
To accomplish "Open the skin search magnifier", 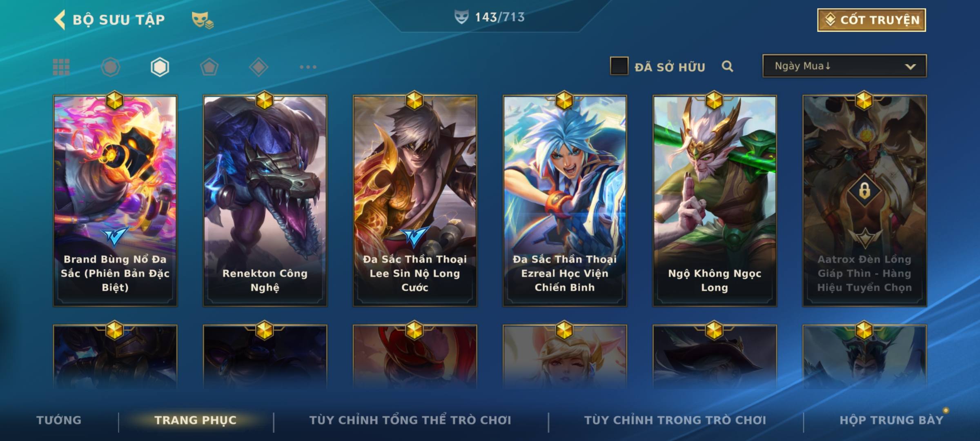I will [x=727, y=66].
